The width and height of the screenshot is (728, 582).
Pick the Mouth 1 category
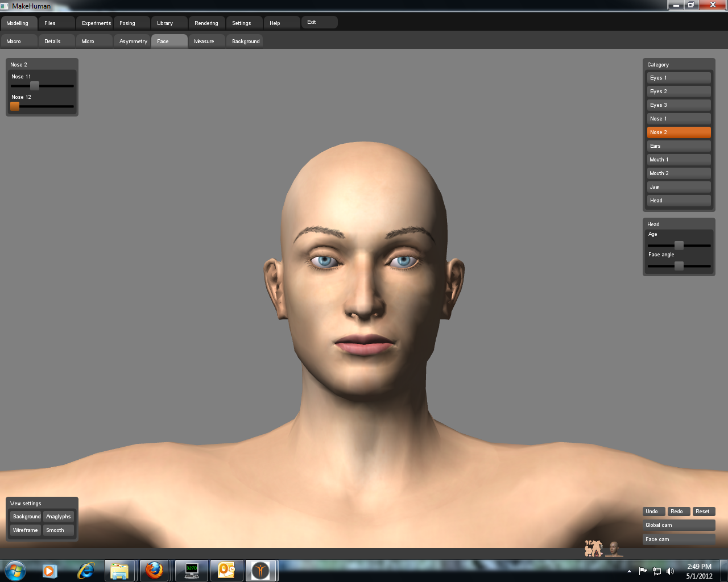[x=679, y=160]
